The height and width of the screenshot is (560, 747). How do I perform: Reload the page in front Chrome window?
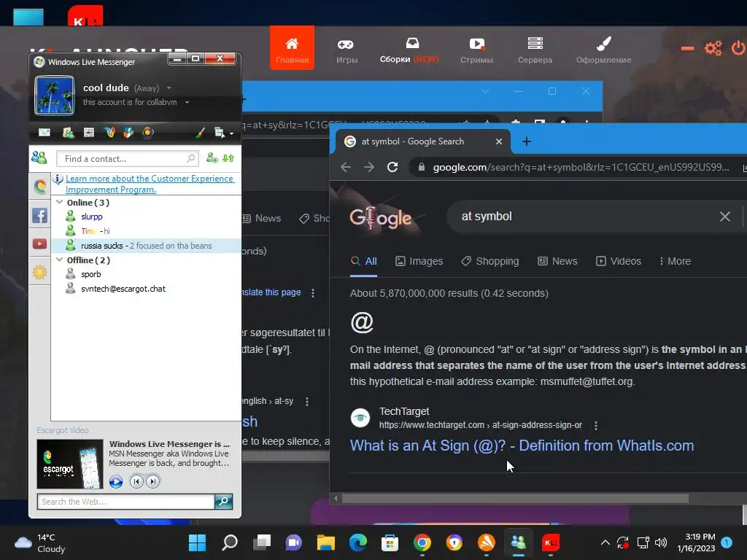coord(392,167)
